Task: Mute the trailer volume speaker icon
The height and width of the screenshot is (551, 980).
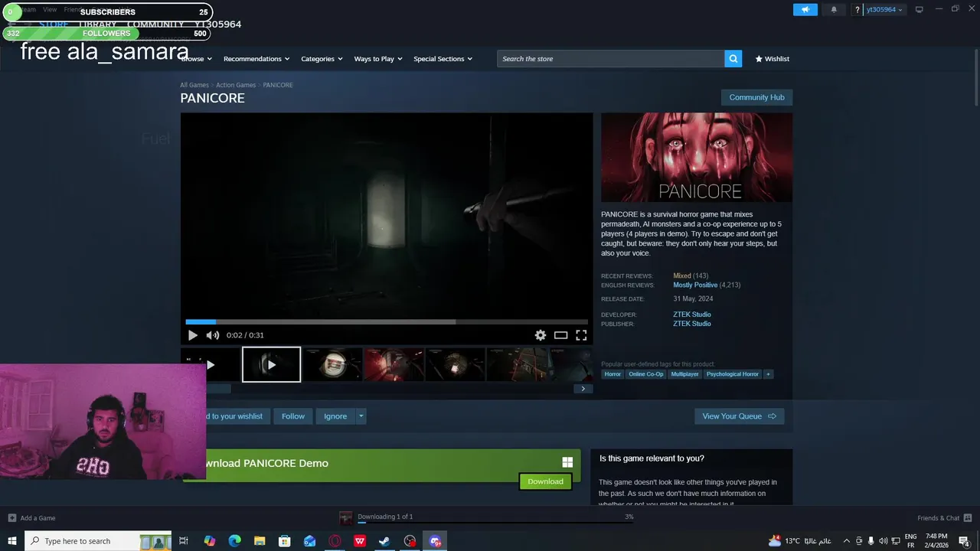Action: point(212,335)
